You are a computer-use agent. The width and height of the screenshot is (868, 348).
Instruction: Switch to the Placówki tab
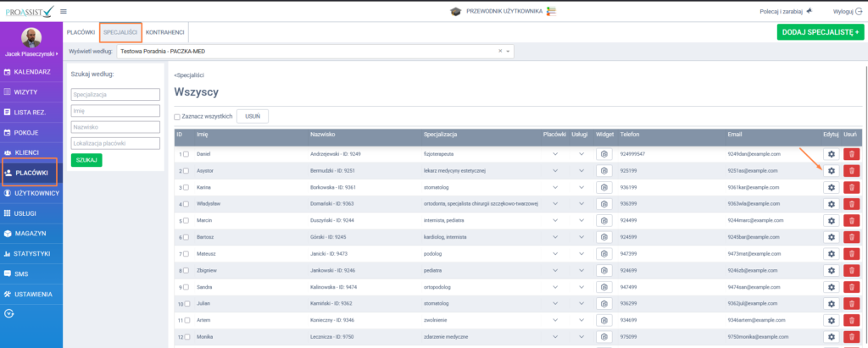[x=81, y=32]
